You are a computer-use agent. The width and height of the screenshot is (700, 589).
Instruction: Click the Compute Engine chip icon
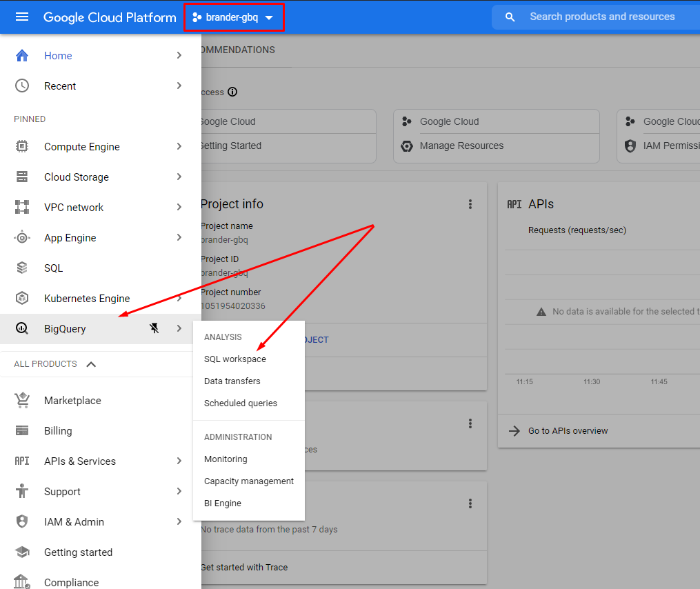tap(22, 147)
